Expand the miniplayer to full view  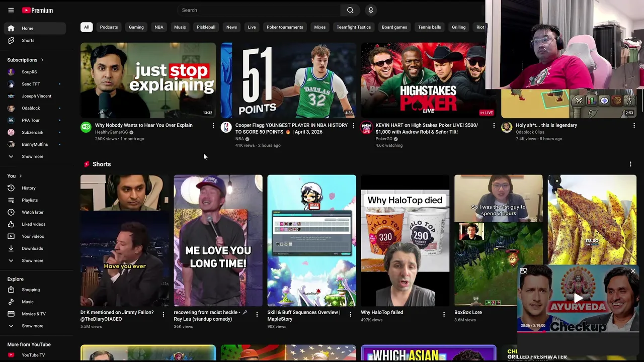pos(523,271)
